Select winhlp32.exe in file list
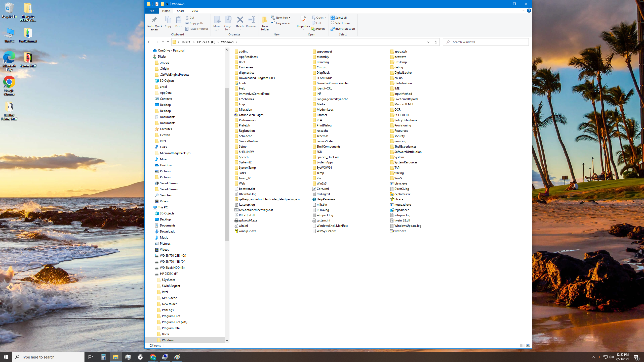644x362 pixels. 245,231
